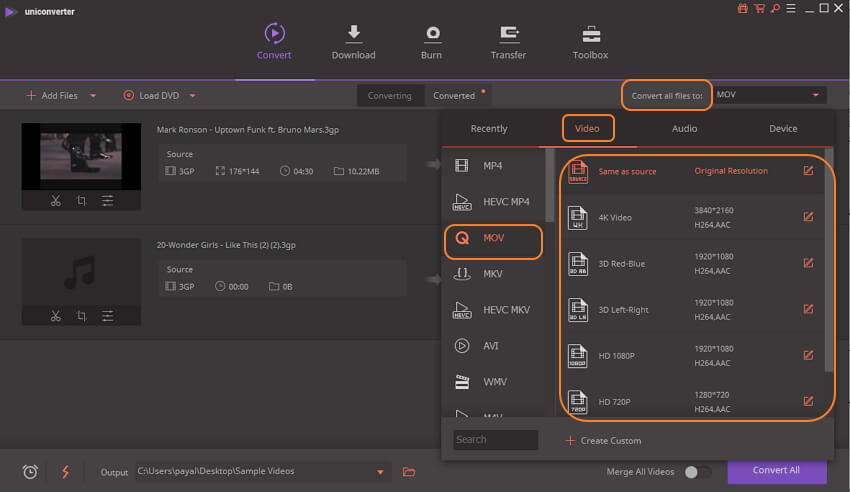
Task: Switch to the Recently tab
Action: point(489,128)
